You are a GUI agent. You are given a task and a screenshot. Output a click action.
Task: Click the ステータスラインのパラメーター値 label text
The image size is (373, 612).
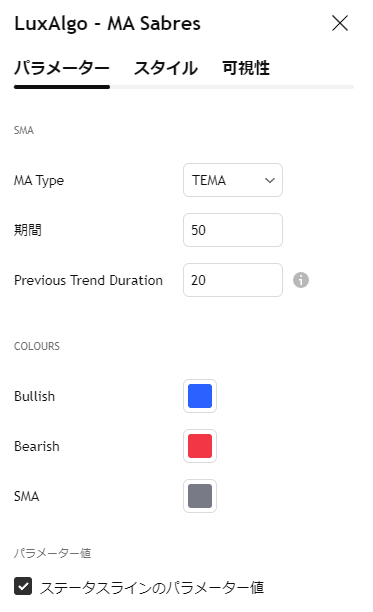152,587
